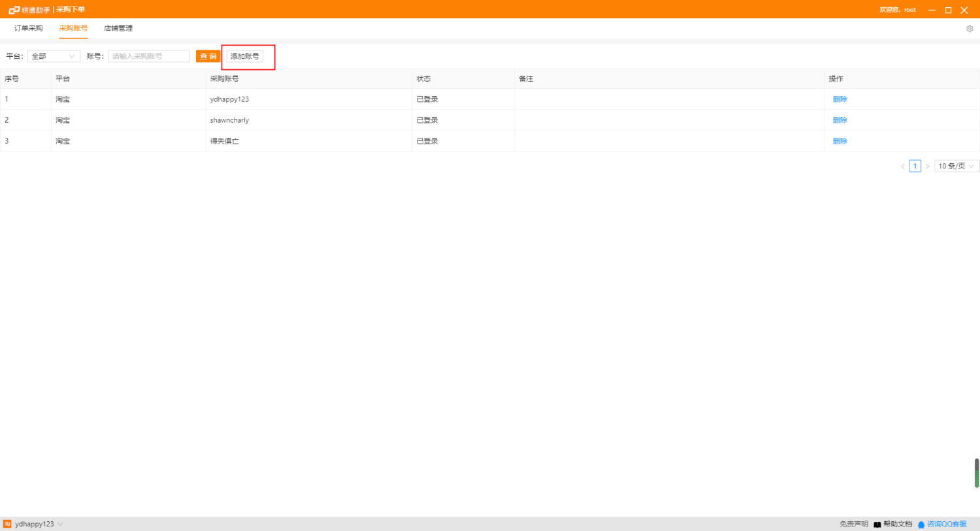This screenshot has height=531, width=980.
Task: Go to next page arrow
Action: (927, 167)
